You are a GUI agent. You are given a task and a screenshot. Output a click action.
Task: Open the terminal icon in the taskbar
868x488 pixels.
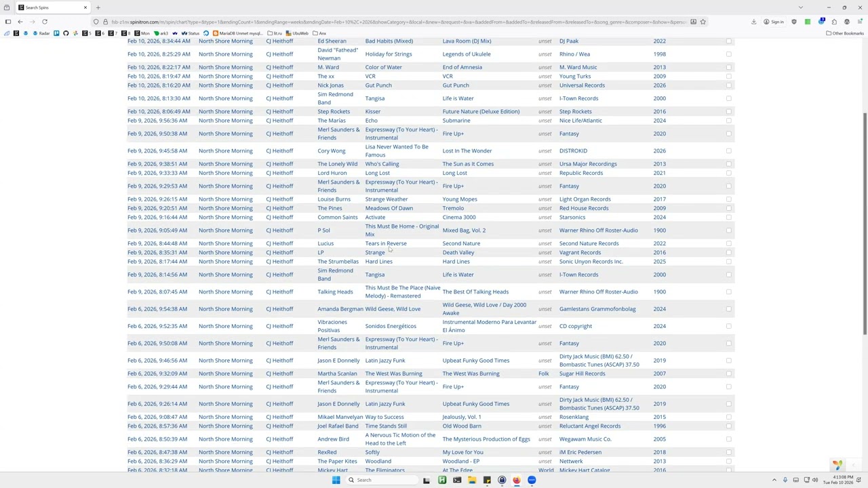pos(457,480)
